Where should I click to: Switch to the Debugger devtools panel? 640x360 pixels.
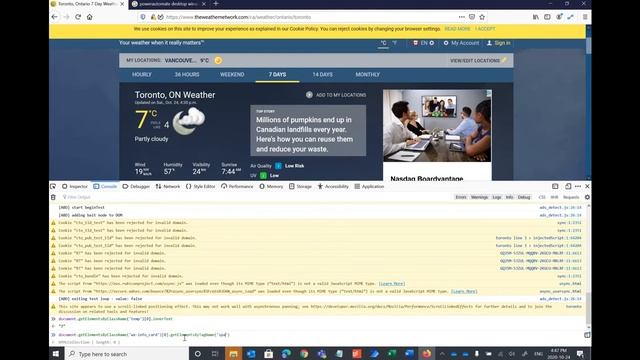pyautogui.click(x=136, y=187)
